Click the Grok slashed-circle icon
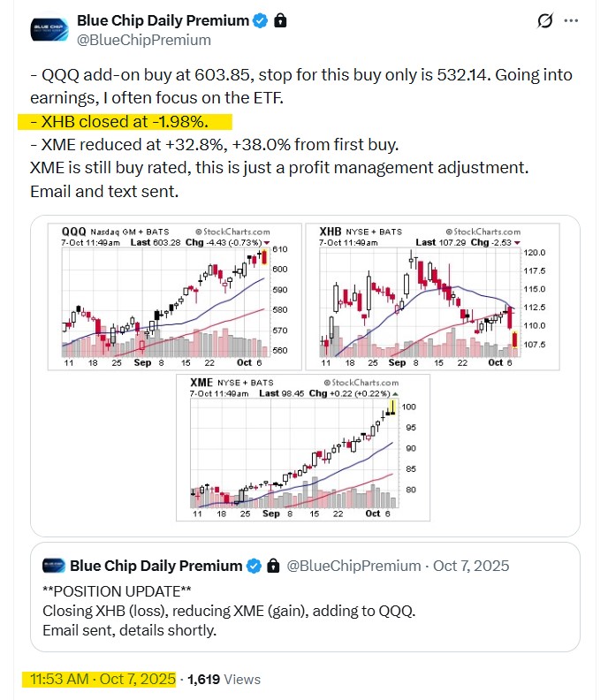 (545, 20)
